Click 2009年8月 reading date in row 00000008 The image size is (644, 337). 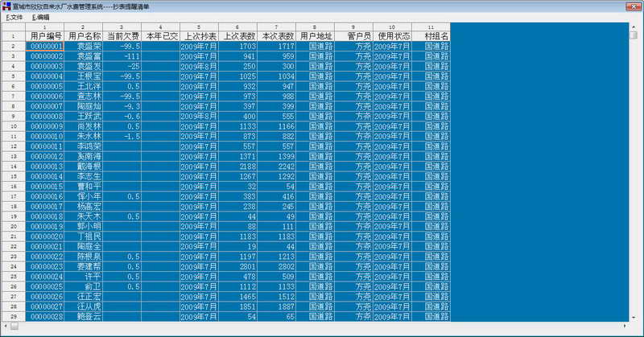pos(199,116)
